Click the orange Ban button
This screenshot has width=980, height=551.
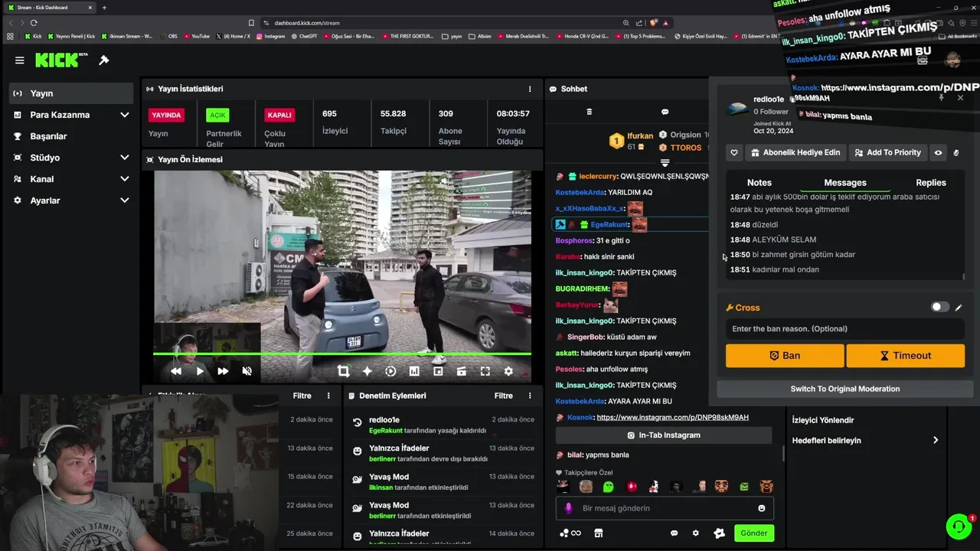click(x=785, y=356)
